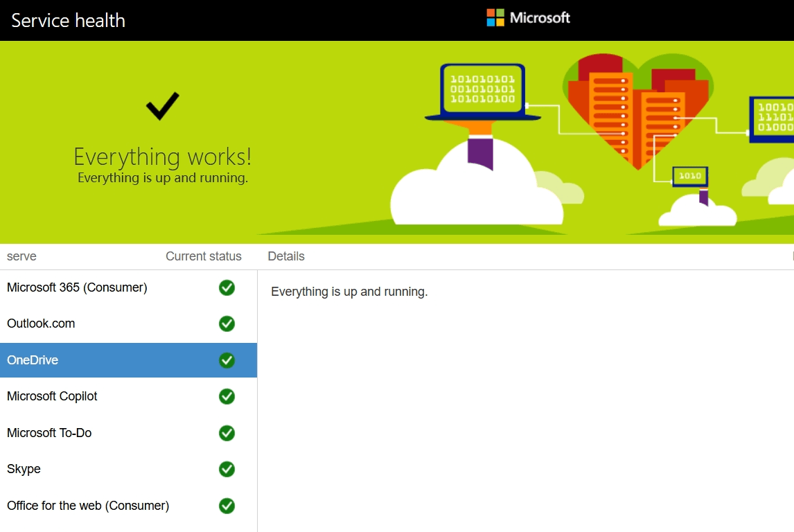Click the 'Current status' column header
This screenshot has width=794, height=532.
click(204, 256)
